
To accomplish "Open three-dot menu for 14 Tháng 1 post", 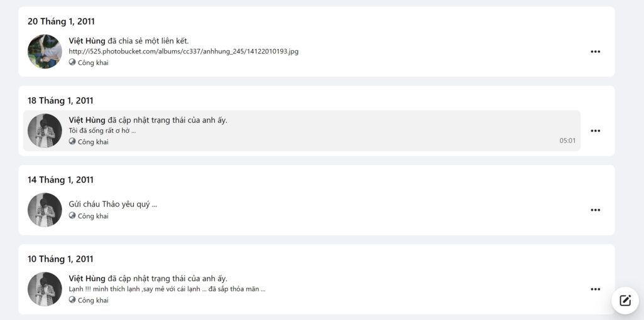I will pyautogui.click(x=595, y=210).
